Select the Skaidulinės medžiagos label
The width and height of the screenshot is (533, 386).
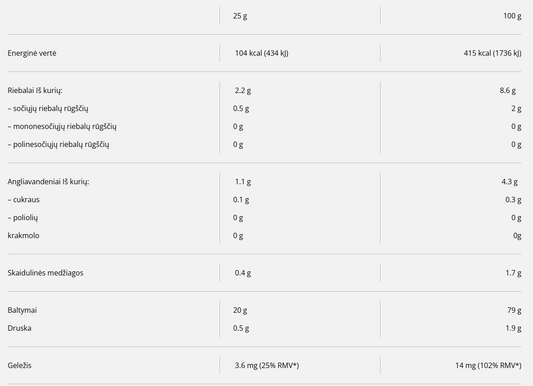(x=45, y=273)
